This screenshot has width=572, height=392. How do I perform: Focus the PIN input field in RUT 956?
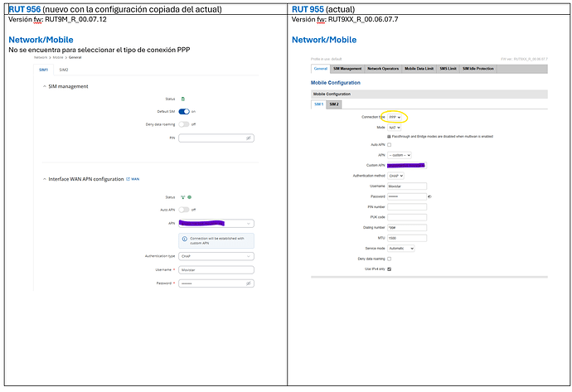216,138
